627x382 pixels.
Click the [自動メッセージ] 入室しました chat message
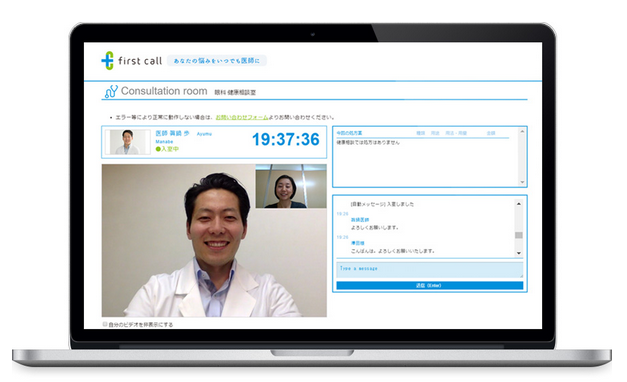coord(382,204)
